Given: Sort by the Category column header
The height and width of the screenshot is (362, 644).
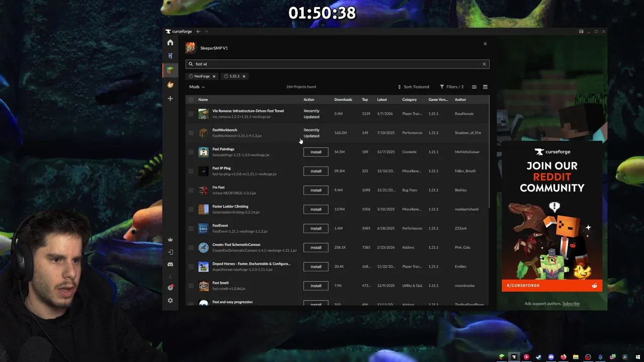Looking at the screenshot, I should point(410,100).
